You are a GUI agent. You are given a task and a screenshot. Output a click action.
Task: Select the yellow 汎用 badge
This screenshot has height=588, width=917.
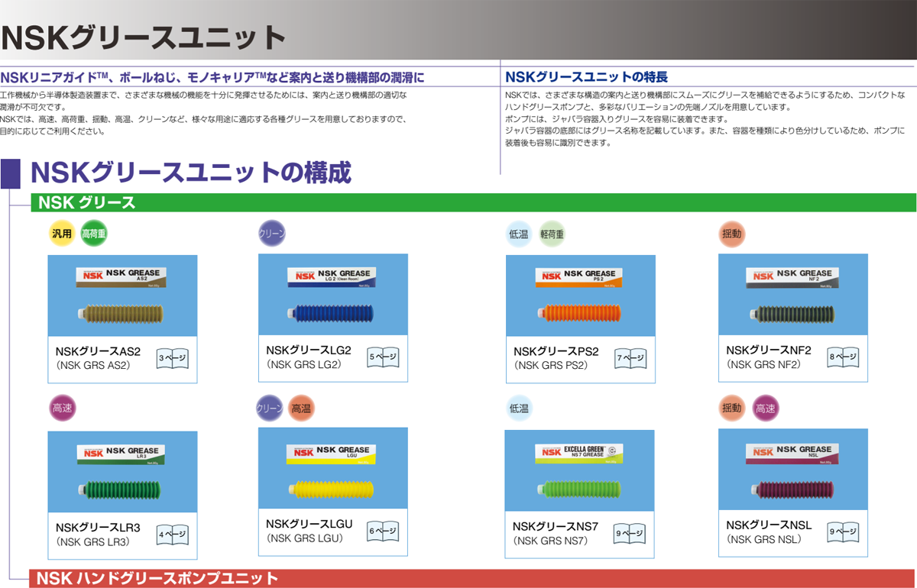(x=61, y=234)
